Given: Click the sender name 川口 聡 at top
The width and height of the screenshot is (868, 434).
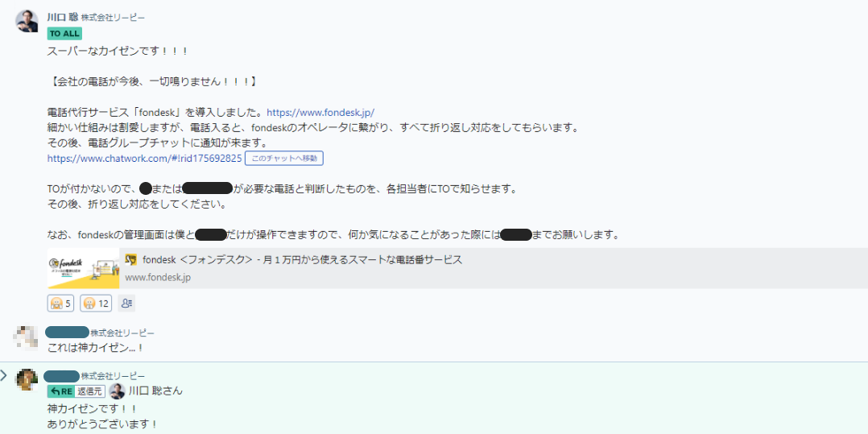Looking at the screenshot, I should [x=61, y=17].
